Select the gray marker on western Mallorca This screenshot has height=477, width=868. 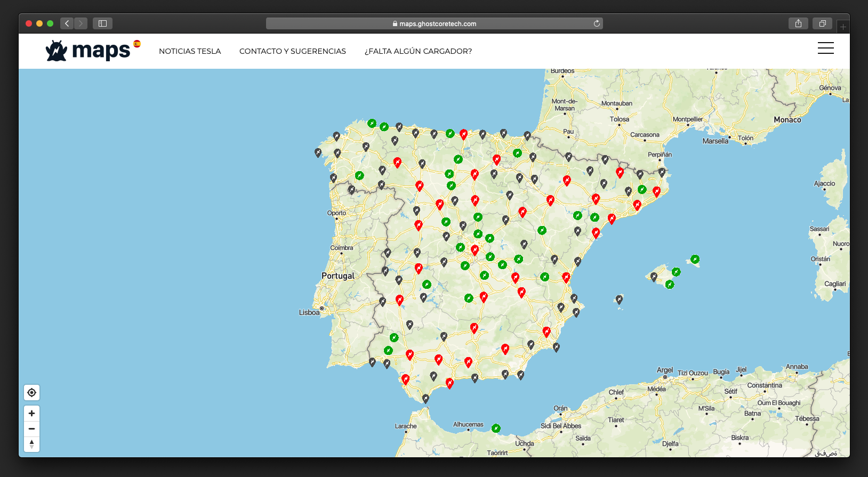click(x=654, y=277)
